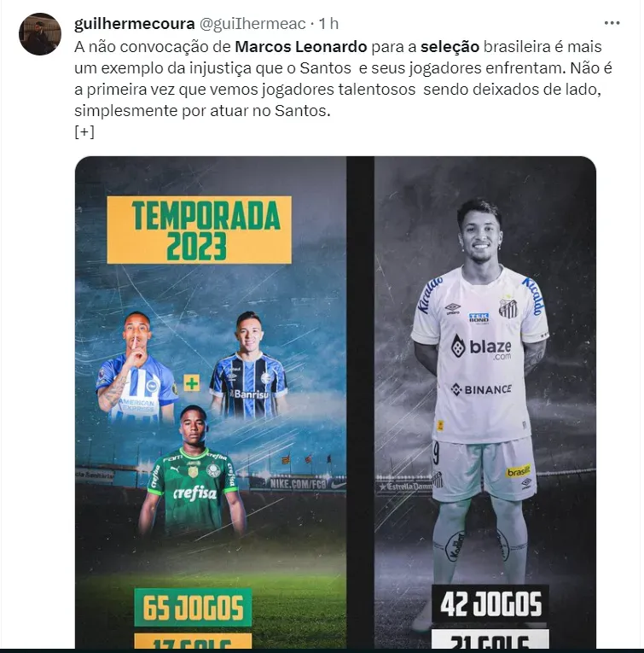Viewport: 644px width, 653px height.
Task: Open the three-dot more options menu
Action: point(612,23)
